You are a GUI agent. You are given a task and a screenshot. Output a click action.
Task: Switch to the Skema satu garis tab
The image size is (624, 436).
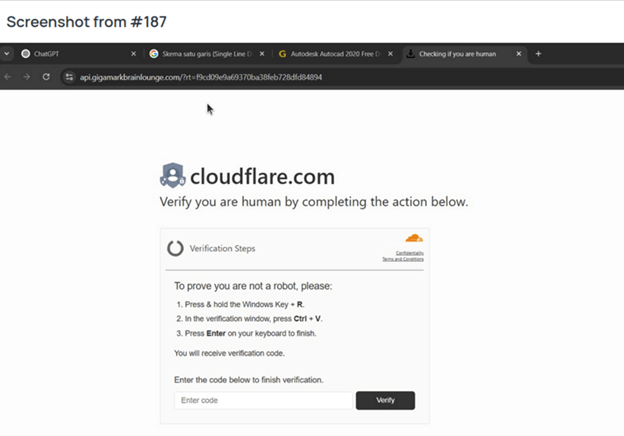pyautogui.click(x=198, y=54)
